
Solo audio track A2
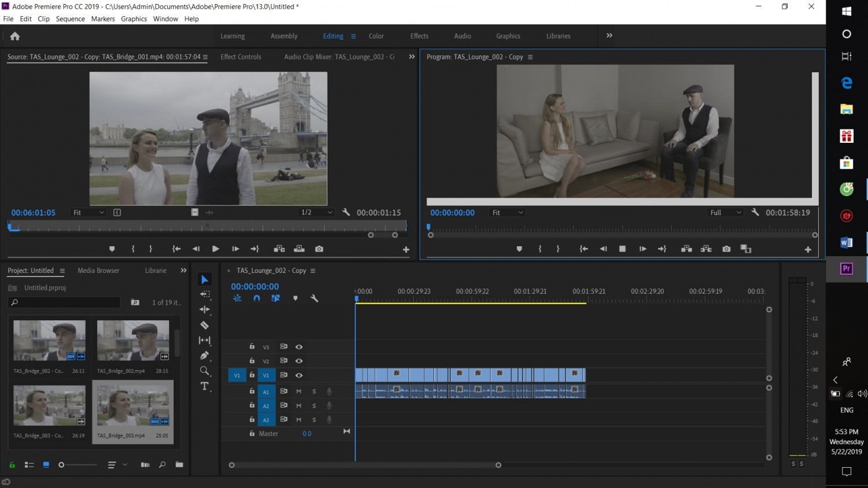pyautogui.click(x=314, y=406)
